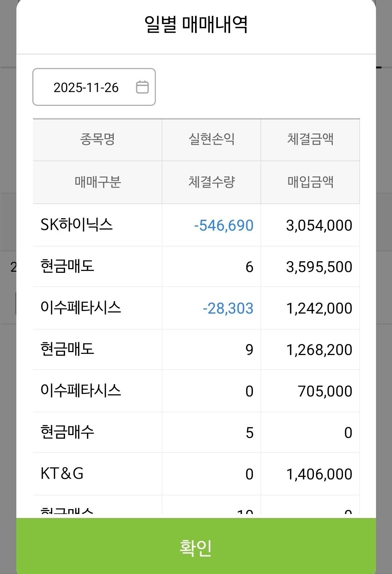
Task: Open the calendar icon in date field
Action: pos(142,87)
